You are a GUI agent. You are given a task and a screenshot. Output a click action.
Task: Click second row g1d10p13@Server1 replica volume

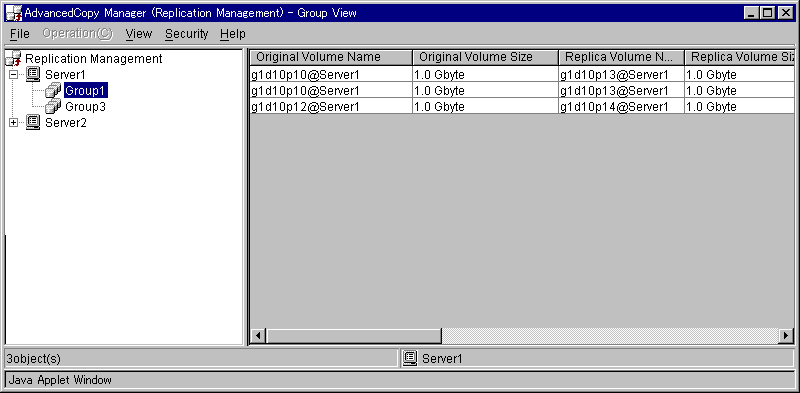(x=621, y=91)
